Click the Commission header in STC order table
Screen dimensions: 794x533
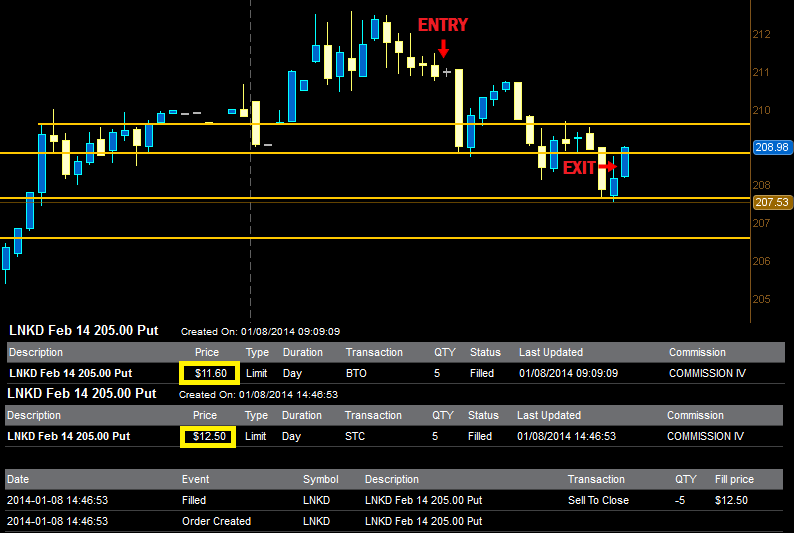[695, 415]
